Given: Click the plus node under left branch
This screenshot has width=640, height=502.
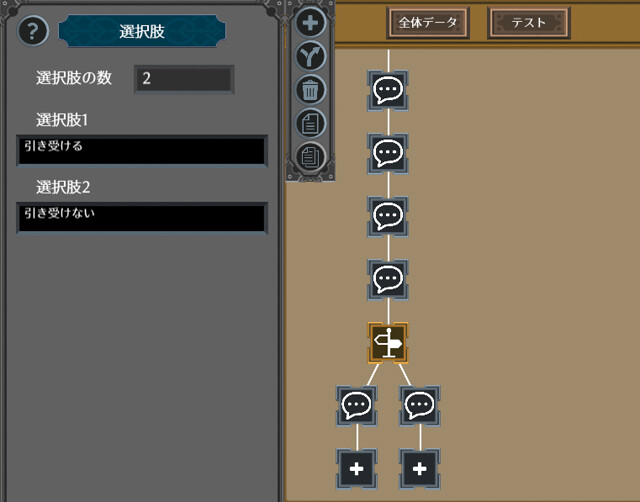Looking at the screenshot, I should coord(356,469).
